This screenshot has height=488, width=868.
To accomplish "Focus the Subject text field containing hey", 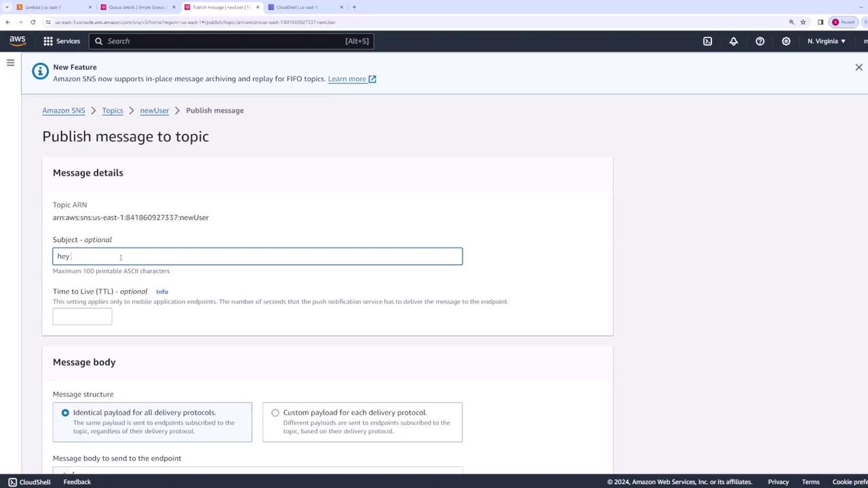I will tap(258, 256).
